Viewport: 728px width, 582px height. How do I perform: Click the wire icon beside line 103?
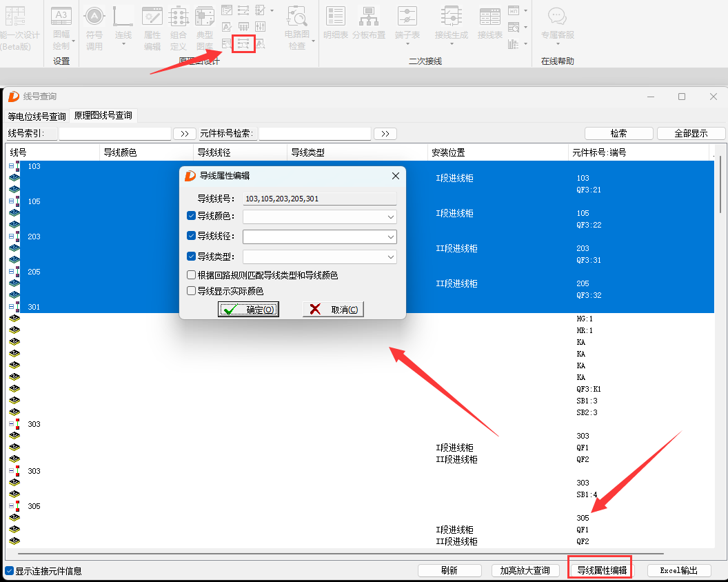pos(18,166)
